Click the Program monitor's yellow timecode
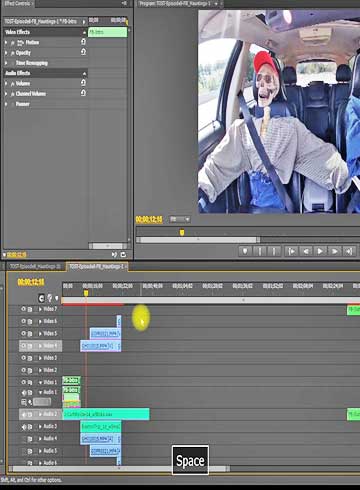360x490 pixels. click(x=149, y=219)
